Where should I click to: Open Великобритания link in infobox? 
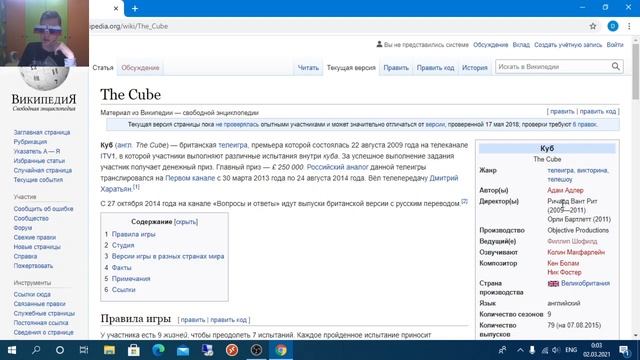585,283
